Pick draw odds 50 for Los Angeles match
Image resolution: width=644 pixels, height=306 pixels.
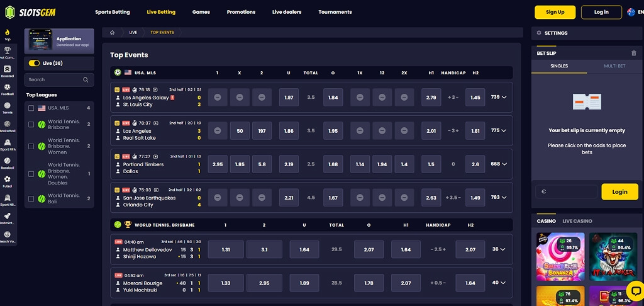[x=240, y=131]
